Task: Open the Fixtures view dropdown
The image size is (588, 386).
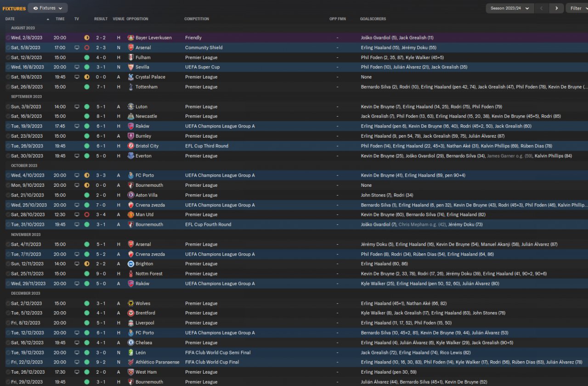Action: pos(48,8)
